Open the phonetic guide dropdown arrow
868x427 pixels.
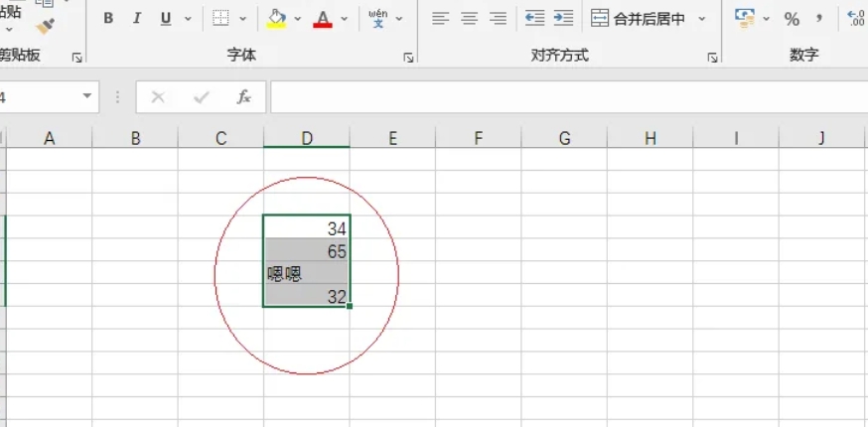(399, 19)
